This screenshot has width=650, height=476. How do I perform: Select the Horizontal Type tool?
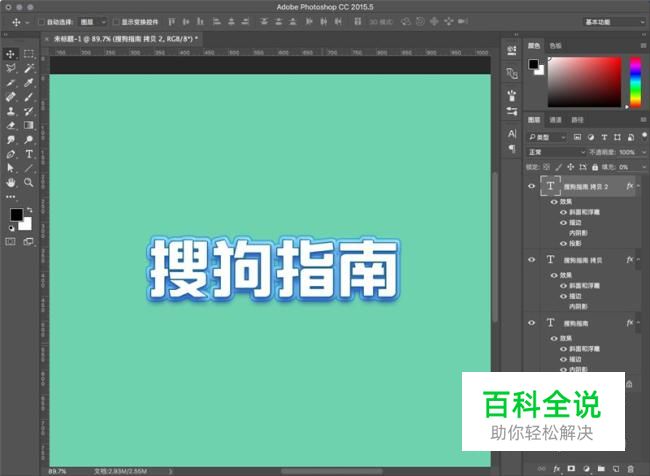29,154
